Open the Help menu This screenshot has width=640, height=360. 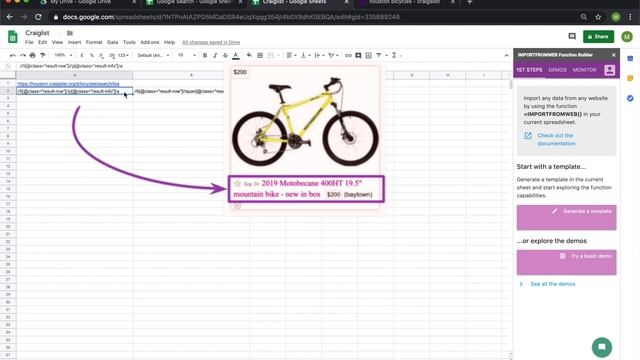click(169, 42)
